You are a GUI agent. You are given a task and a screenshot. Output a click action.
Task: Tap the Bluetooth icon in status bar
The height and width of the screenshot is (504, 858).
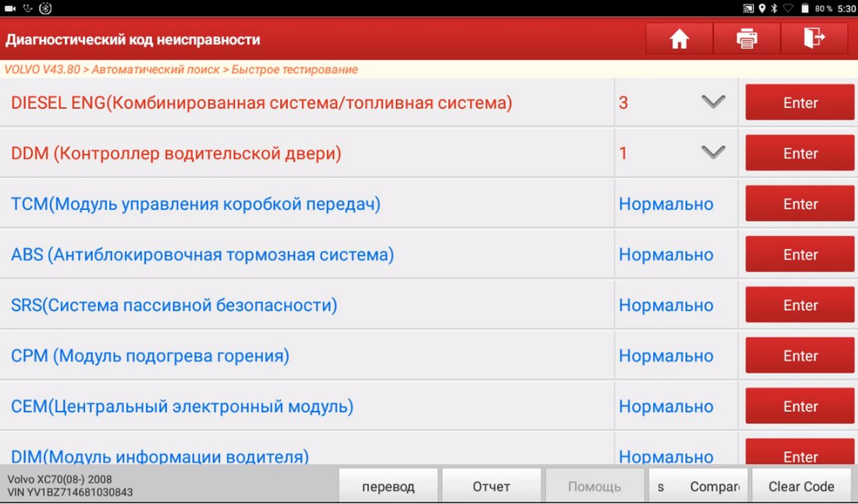point(774,9)
